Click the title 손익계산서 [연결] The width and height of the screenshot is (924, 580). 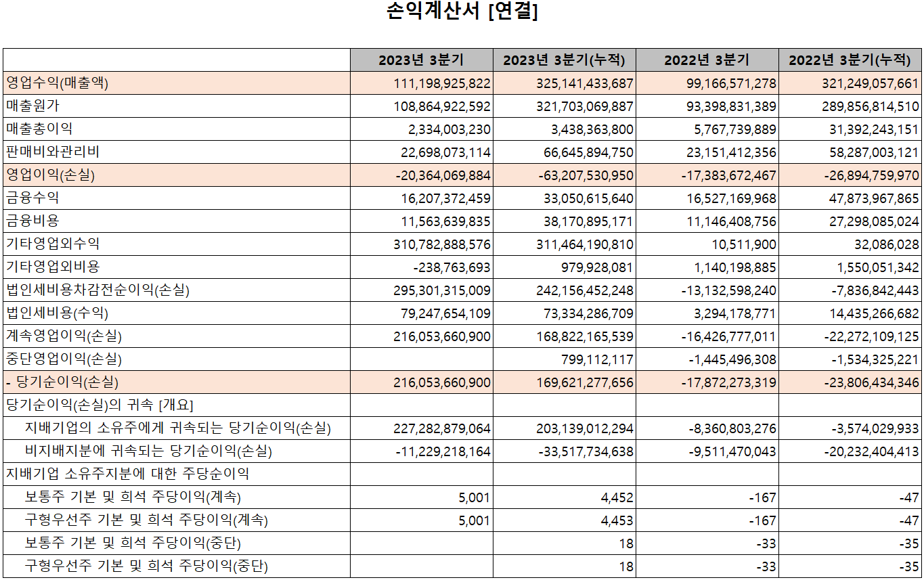(x=462, y=12)
